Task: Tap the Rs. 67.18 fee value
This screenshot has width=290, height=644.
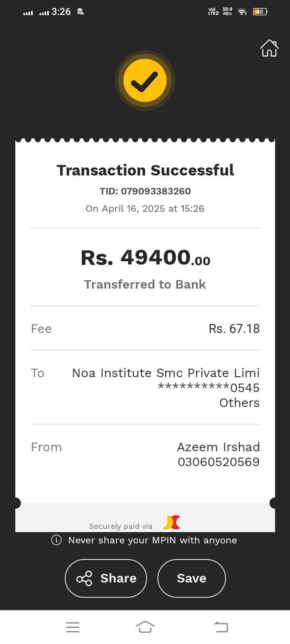Action: click(x=234, y=329)
